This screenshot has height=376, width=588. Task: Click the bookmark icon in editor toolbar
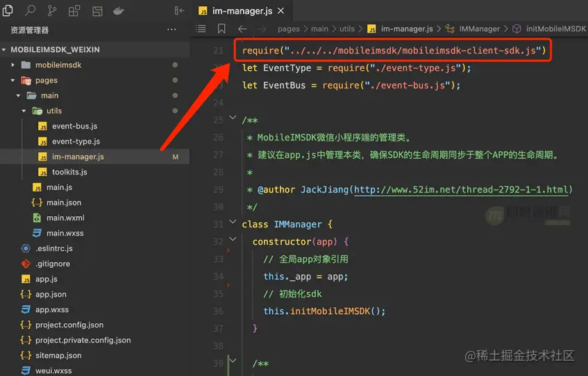click(x=221, y=28)
